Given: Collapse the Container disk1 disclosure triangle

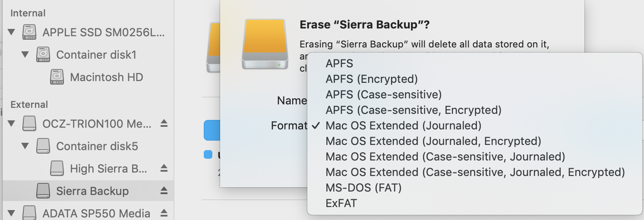Looking at the screenshot, I should click(25, 54).
